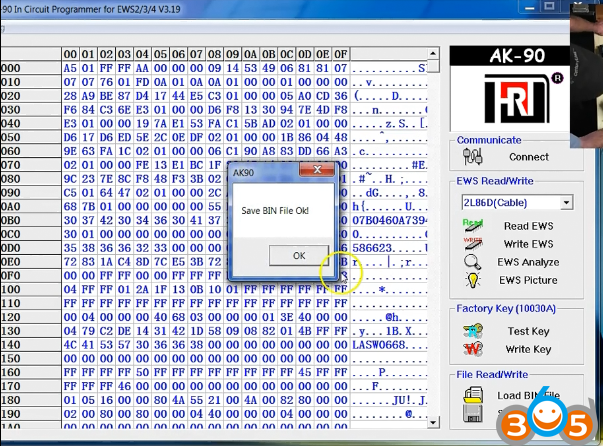Click row address 150
The image size is (603, 446).
(31, 359)
